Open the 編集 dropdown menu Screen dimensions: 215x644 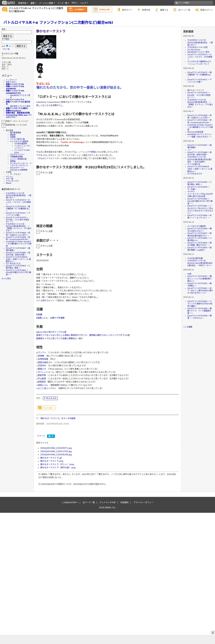pyautogui.click(x=33, y=3)
